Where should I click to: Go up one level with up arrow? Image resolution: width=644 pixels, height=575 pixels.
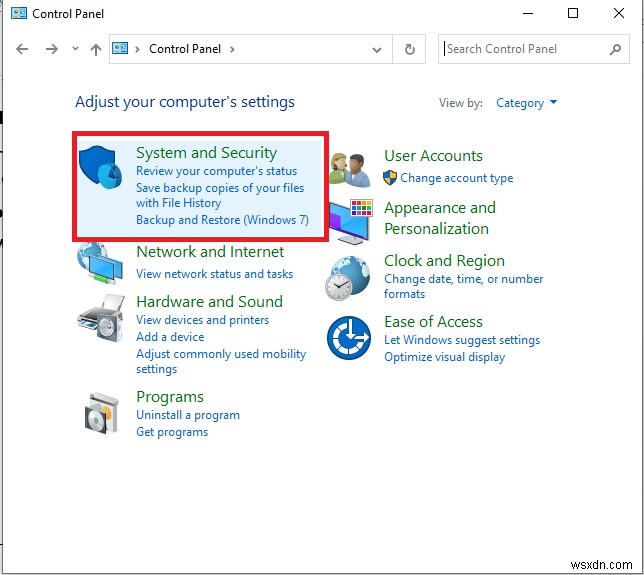pyautogui.click(x=96, y=49)
